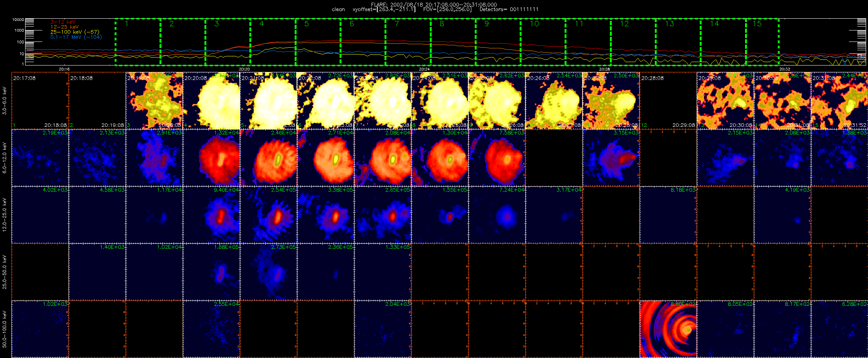Click the 25.0-50.0 keV row label
Screen dimensions: 868x358
point(5,272)
